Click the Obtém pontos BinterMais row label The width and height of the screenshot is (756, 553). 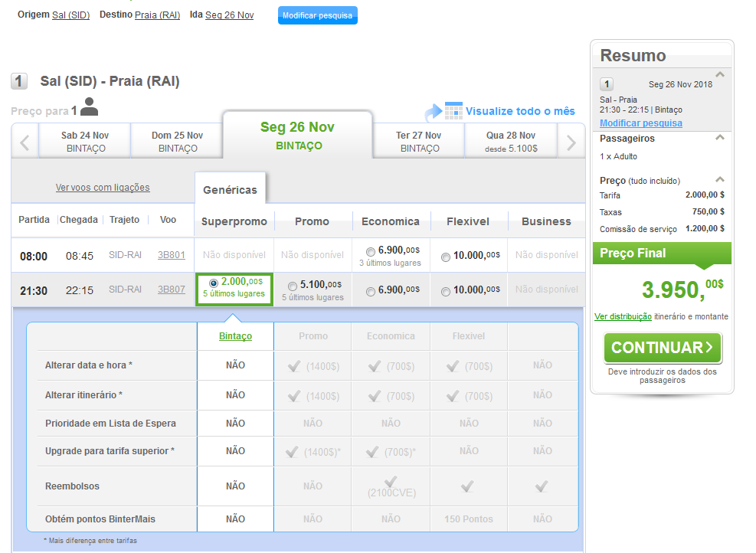click(100, 519)
